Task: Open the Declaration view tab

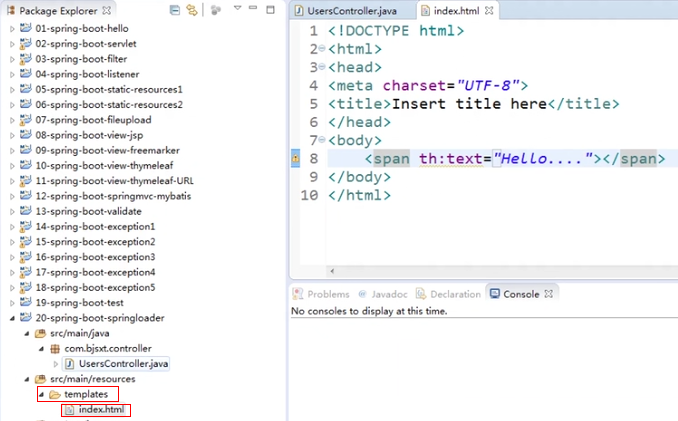Action: pos(448,294)
